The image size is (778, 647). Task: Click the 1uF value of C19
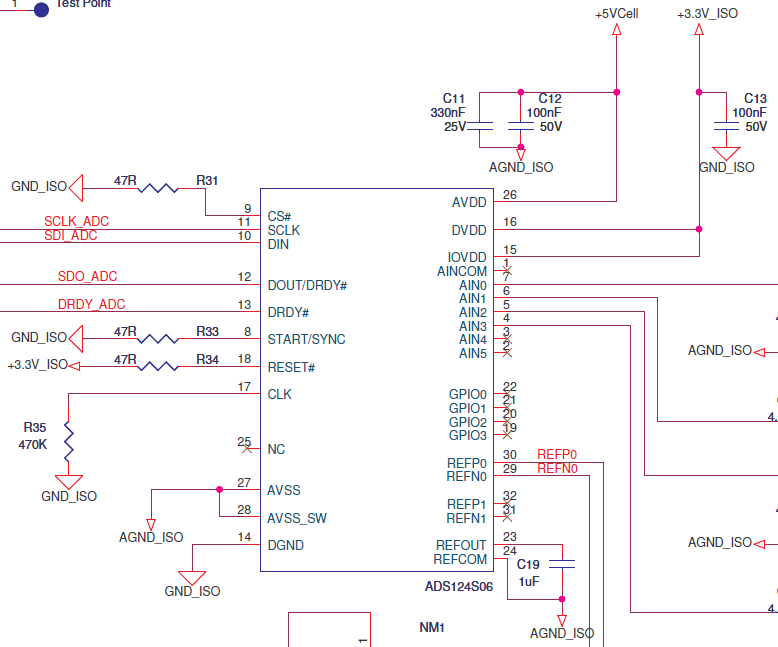click(x=529, y=582)
